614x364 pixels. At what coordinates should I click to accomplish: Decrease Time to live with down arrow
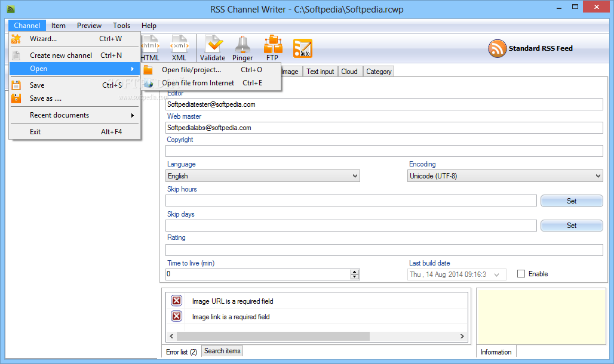(x=355, y=277)
